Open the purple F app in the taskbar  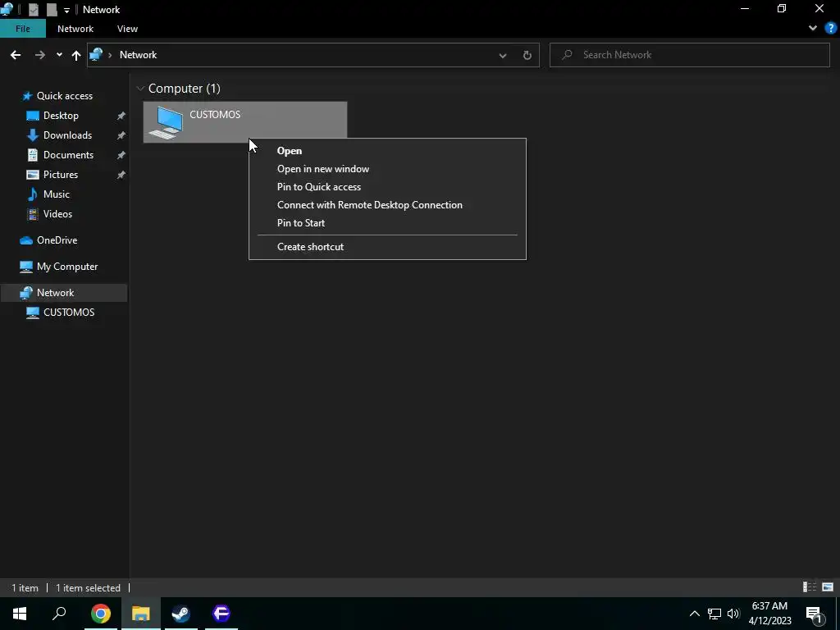click(x=221, y=614)
